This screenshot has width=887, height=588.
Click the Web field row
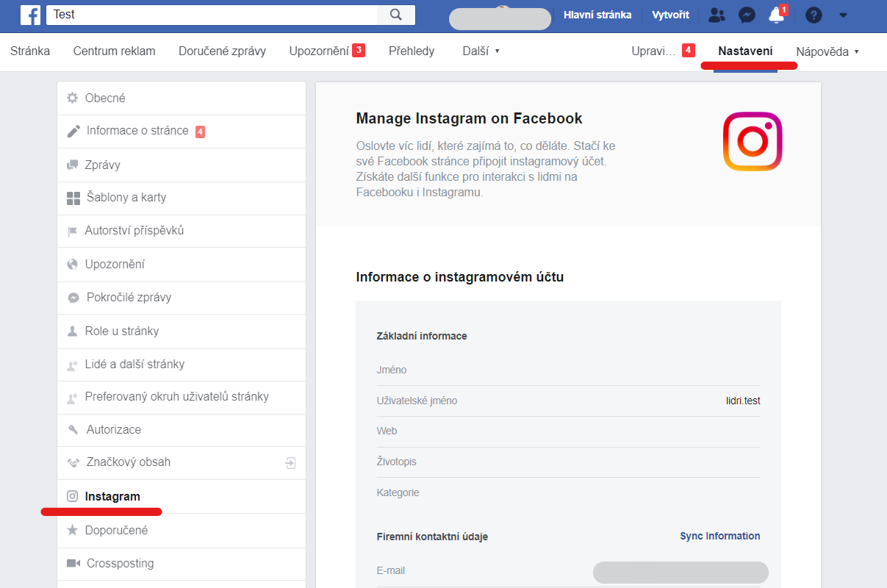568,431
